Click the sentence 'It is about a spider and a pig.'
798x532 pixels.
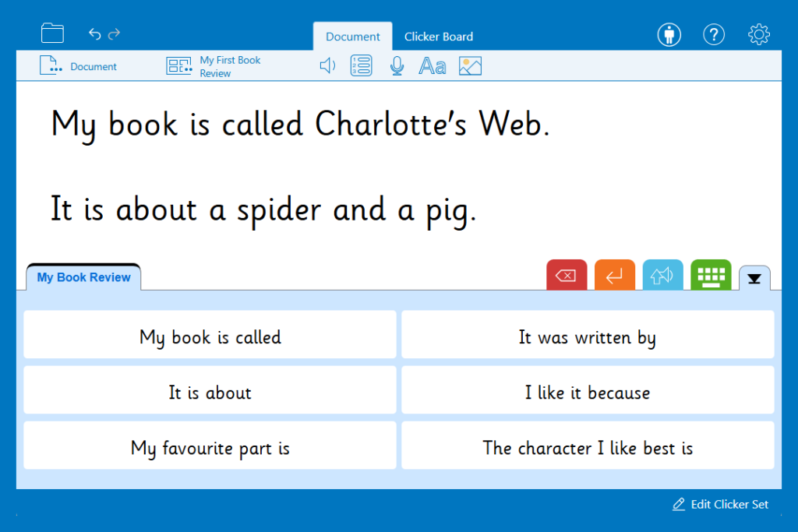tap(263, 210)
